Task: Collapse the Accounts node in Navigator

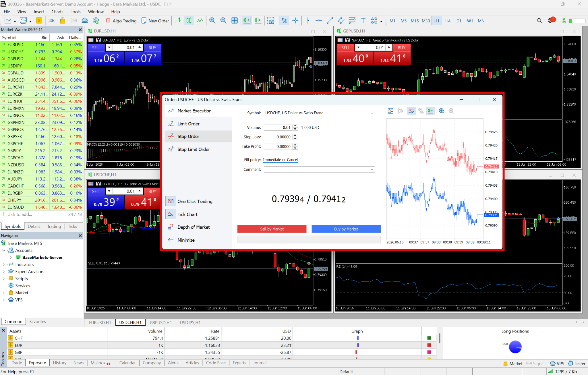Action: coord(3,250)
